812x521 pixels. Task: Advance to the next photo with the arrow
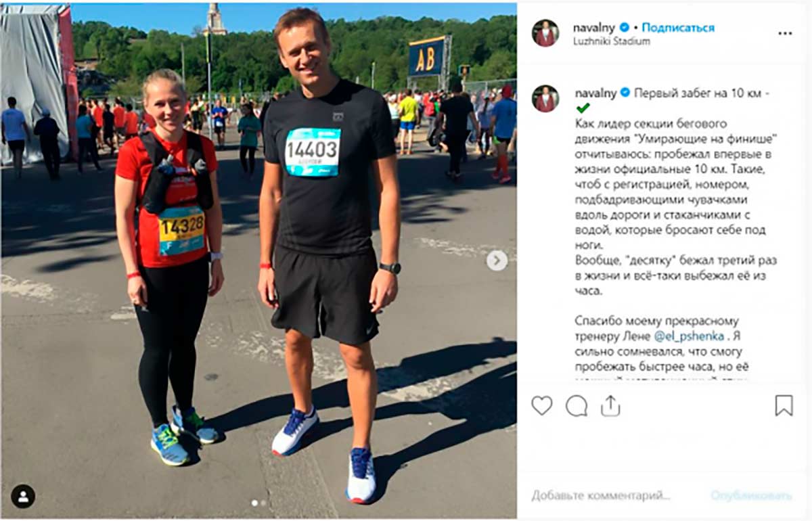click(497, 260)
